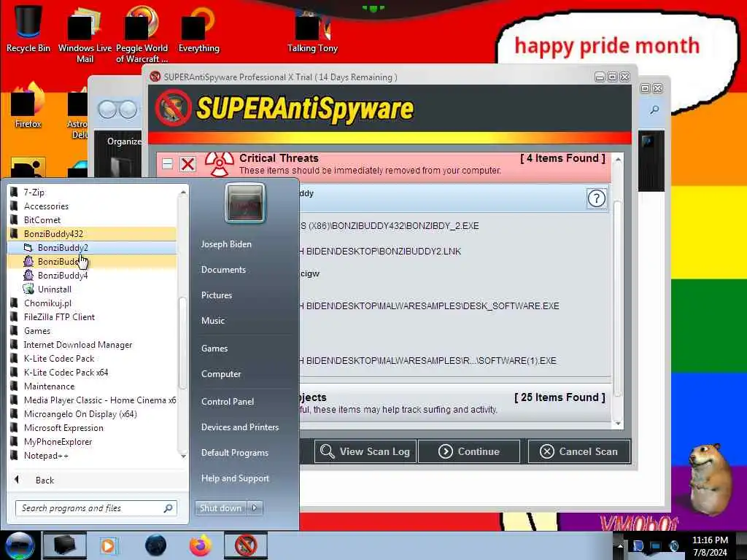747x560 pixels.
Task: Expand the MyPhoneExplorer folder
Action: pyautogui.click(x=91, y=441)
